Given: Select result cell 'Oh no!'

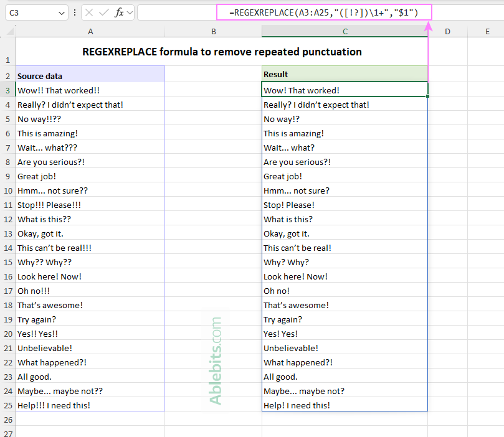Looking at the screenshot, I should click(x=345, y=291).
